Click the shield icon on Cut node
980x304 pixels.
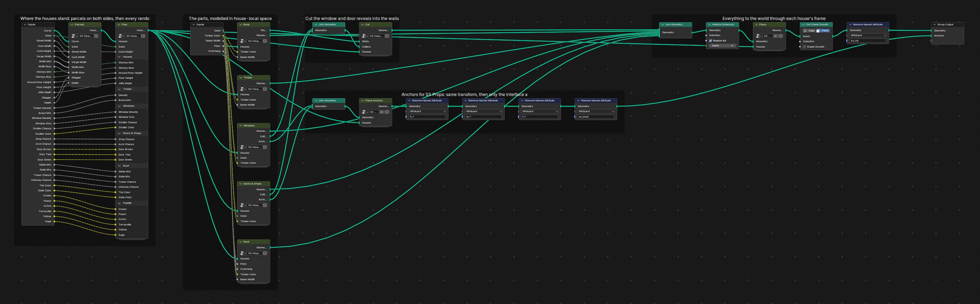(x=387, y=36)
